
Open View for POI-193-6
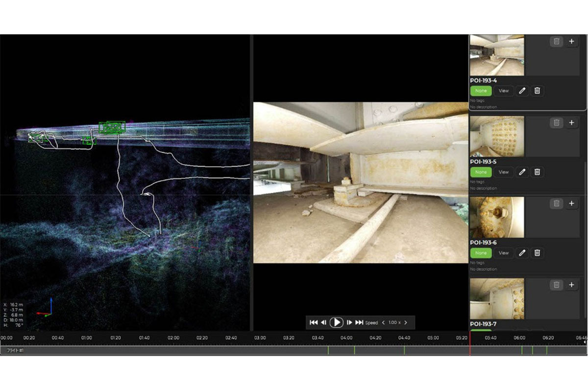click(503, 253)
